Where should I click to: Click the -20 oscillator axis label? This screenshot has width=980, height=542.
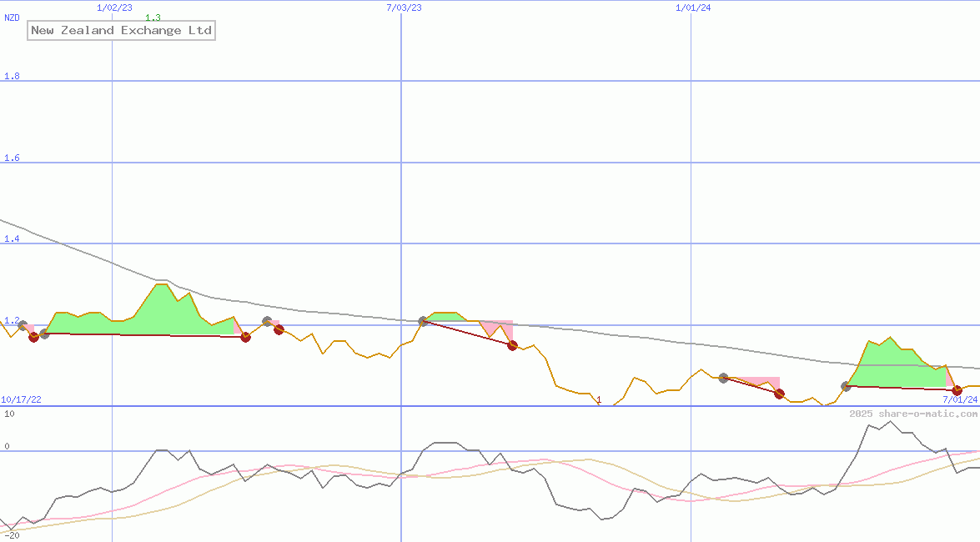13,535
